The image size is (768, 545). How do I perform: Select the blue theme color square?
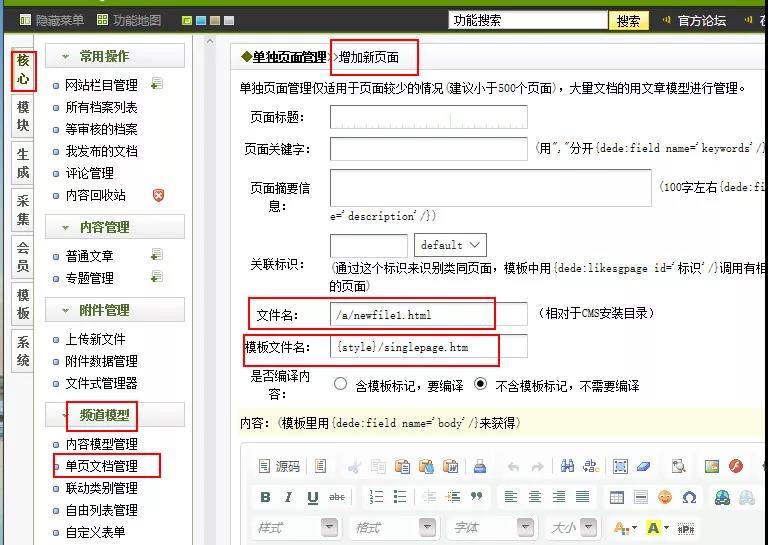click(201, 21)
